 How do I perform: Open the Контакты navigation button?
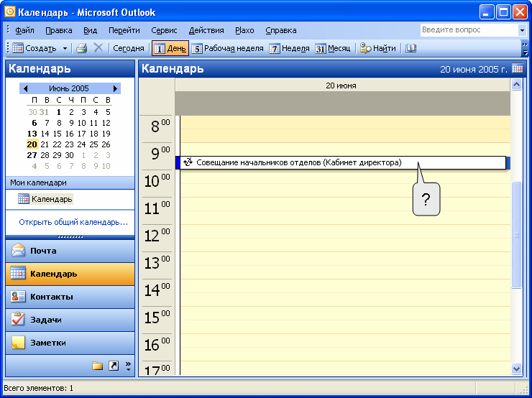coord(70,297)
